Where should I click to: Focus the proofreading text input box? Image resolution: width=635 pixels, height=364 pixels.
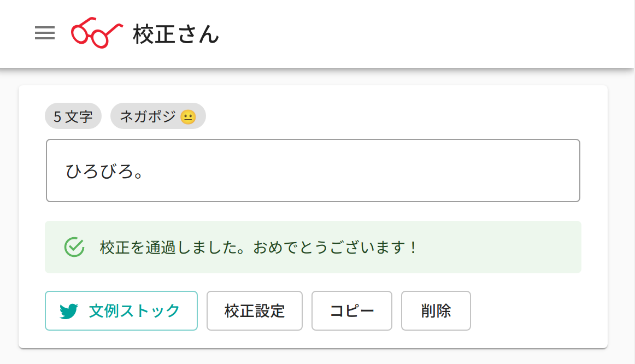click(x=383, y=171)
